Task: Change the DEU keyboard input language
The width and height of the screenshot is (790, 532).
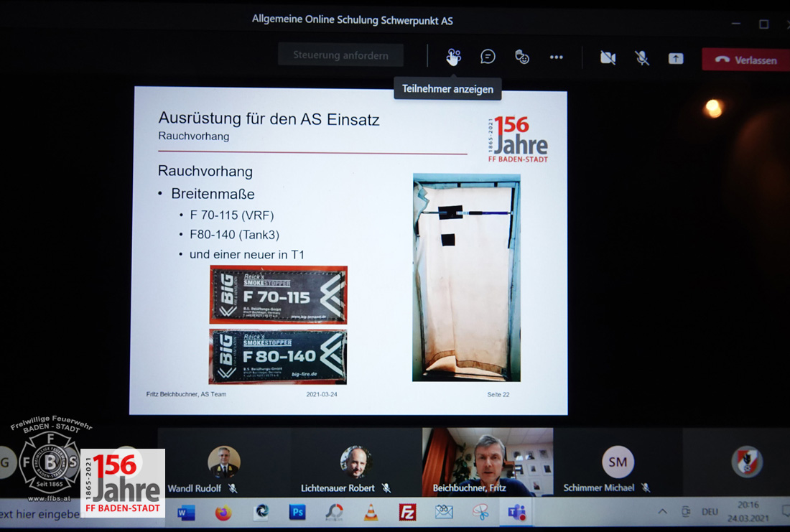Action: click(710, 512)
